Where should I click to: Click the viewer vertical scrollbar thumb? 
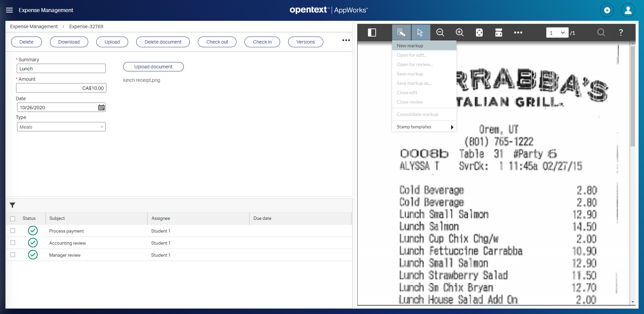click(633, 96)
